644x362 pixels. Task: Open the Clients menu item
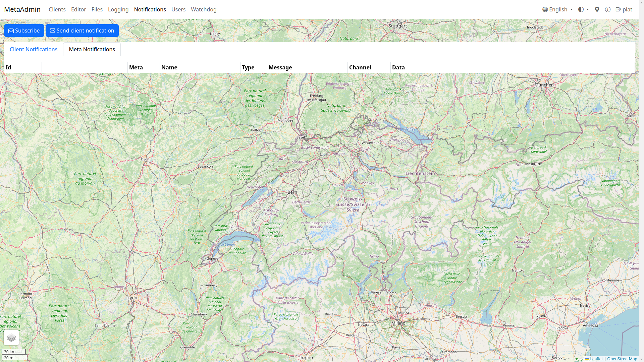tap(57, 9)
